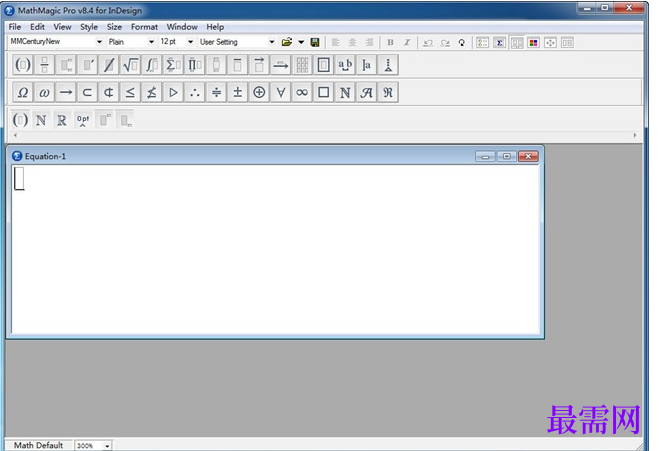Open the Fraktur R letter palette
This screenshot has width=659, height=451.
388,92
